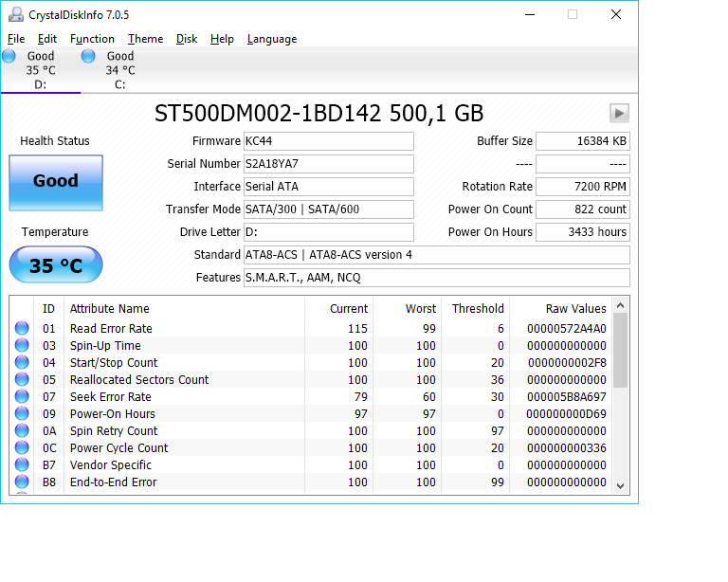The image size is (728, 582).
Task: Click status orb for Start/Stop Count
Action: click(x=22, y=362)
